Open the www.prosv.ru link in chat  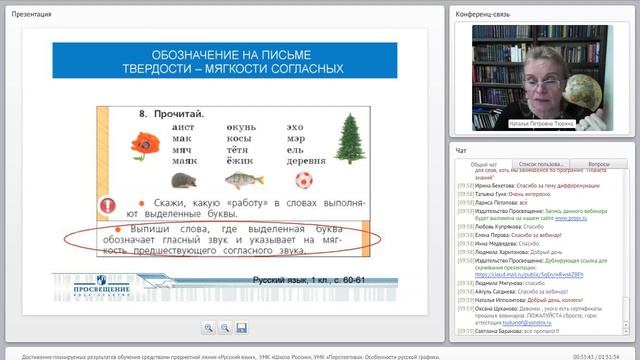pos(571,218)
